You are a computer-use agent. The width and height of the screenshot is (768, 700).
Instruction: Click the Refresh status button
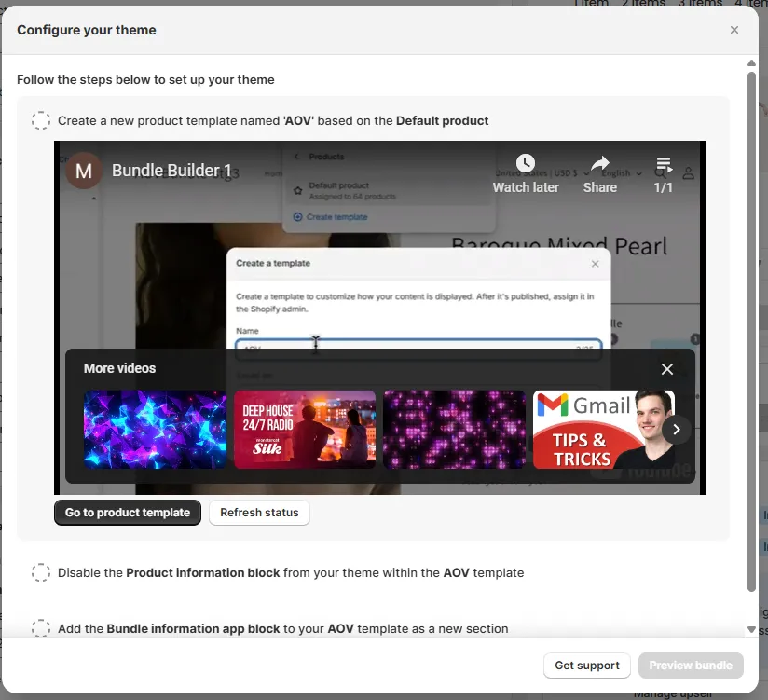259,513
